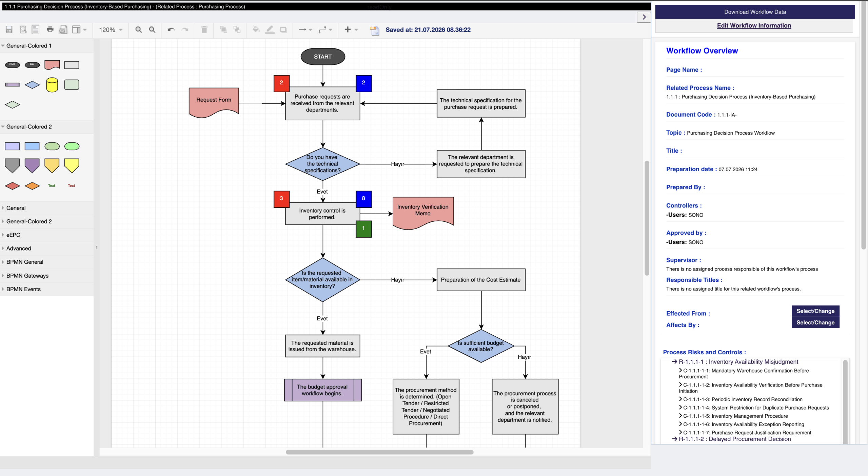The height and width of the screenshot is (476, 868).
Task: Click the Redo arrow icon
Action: coord(185,30)
